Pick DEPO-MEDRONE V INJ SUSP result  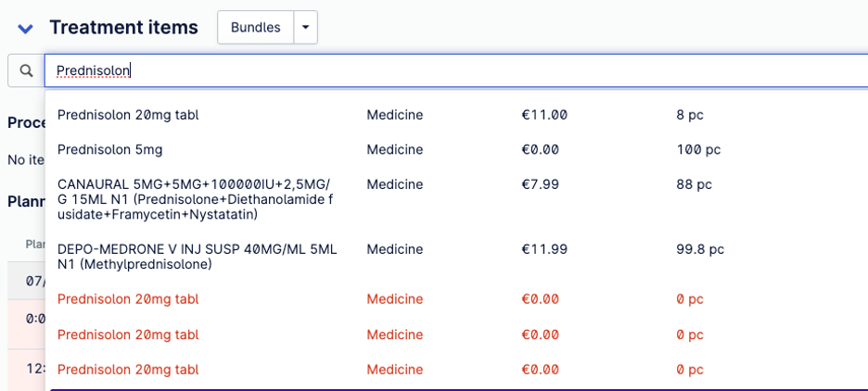[456, 257]
